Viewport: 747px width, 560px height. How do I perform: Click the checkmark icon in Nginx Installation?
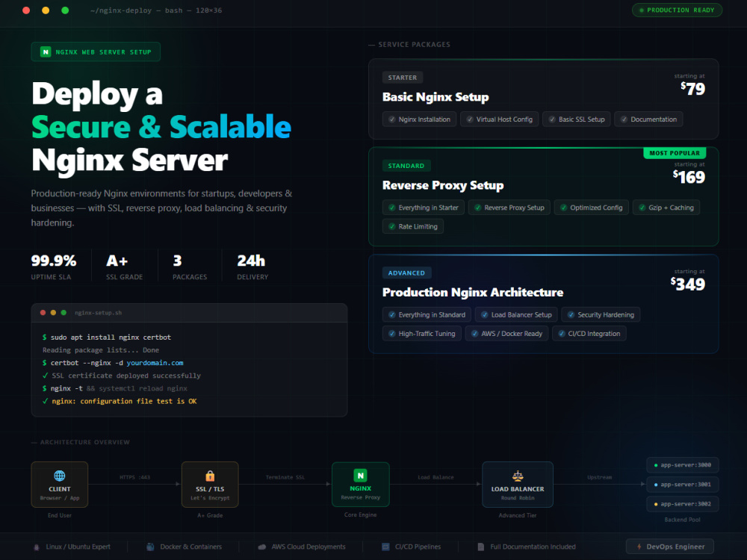[392, 119]
